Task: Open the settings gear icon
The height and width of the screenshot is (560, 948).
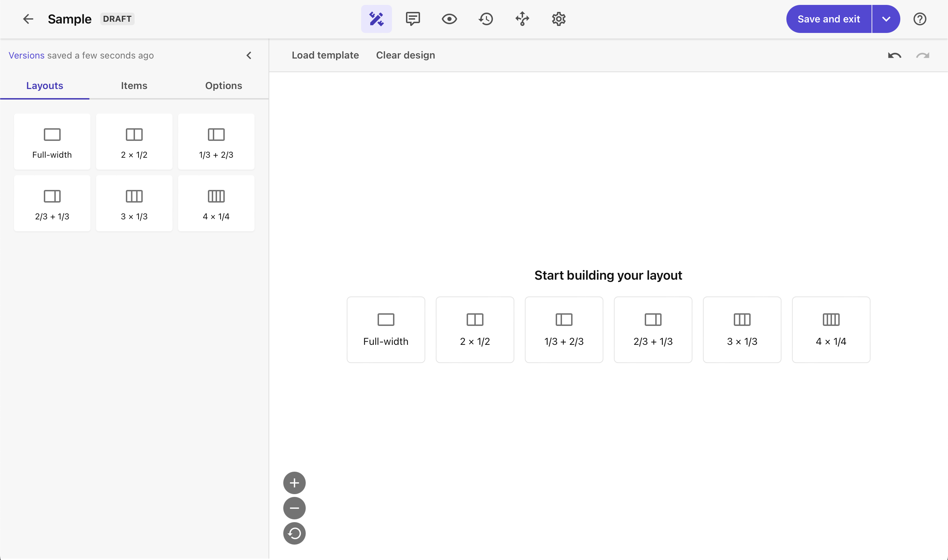Action: click(x=558, y=19)
